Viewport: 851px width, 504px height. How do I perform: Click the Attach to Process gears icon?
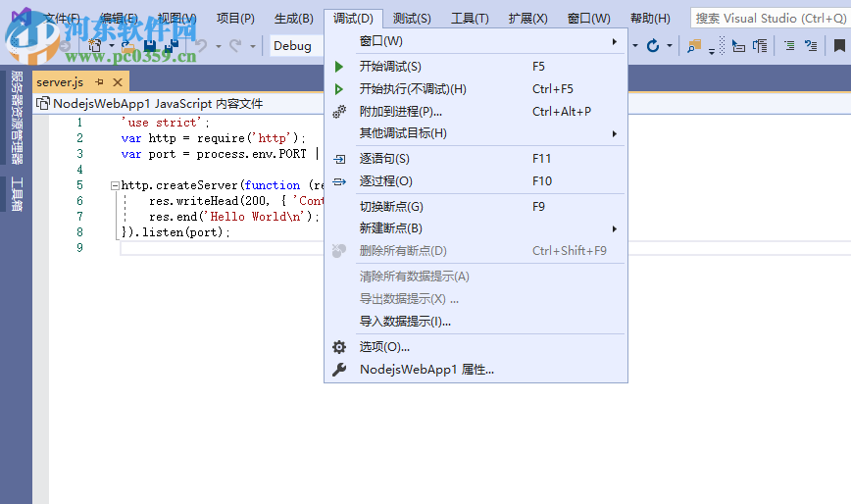point(339,112)
